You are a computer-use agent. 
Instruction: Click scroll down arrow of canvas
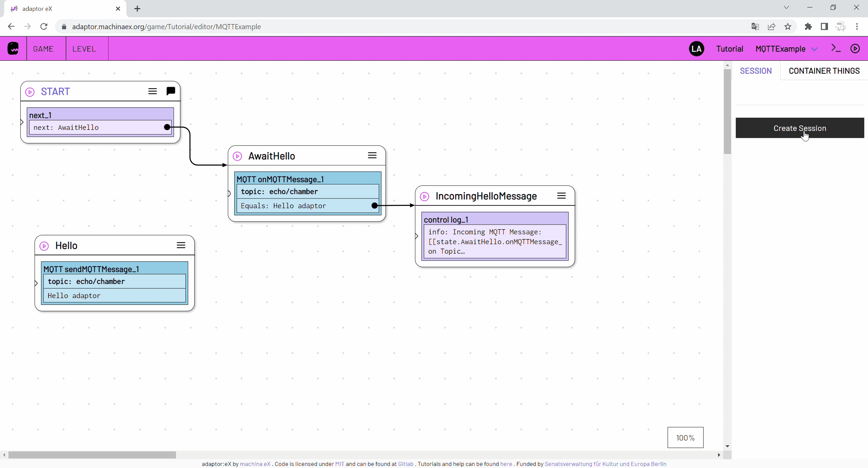[x=727, y=446]
